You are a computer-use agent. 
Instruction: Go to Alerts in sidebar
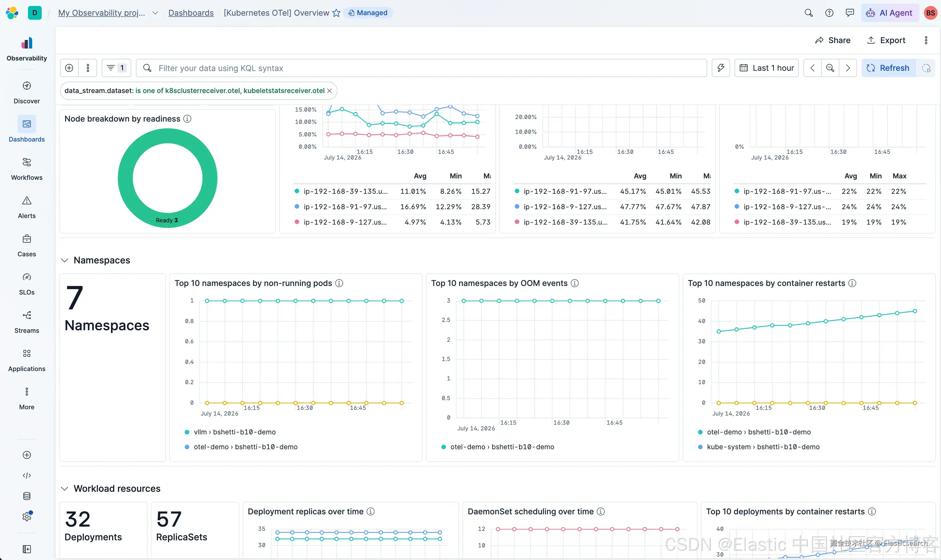(27, 207)
